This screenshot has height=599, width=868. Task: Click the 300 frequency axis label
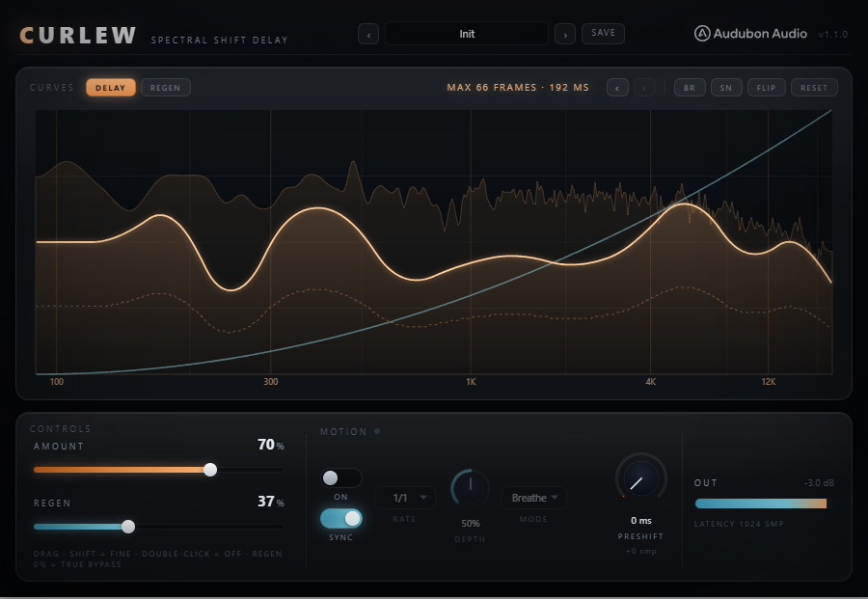271,381
